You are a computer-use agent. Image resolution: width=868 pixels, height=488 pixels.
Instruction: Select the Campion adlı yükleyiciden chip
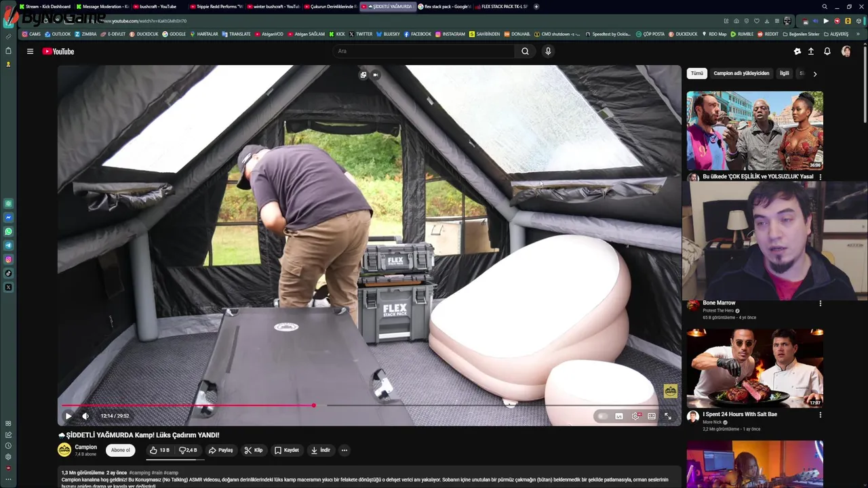point(741,73)
